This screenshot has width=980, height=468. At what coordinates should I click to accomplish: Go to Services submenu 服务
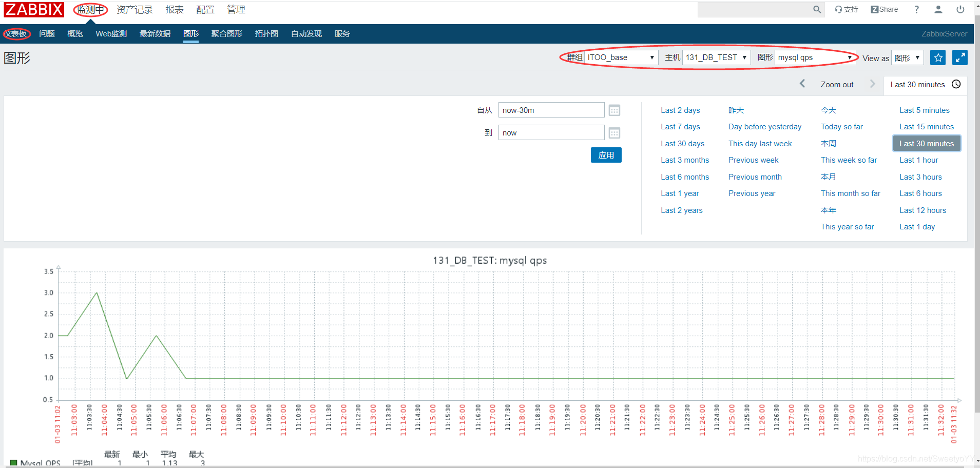(x=342, y=34)
